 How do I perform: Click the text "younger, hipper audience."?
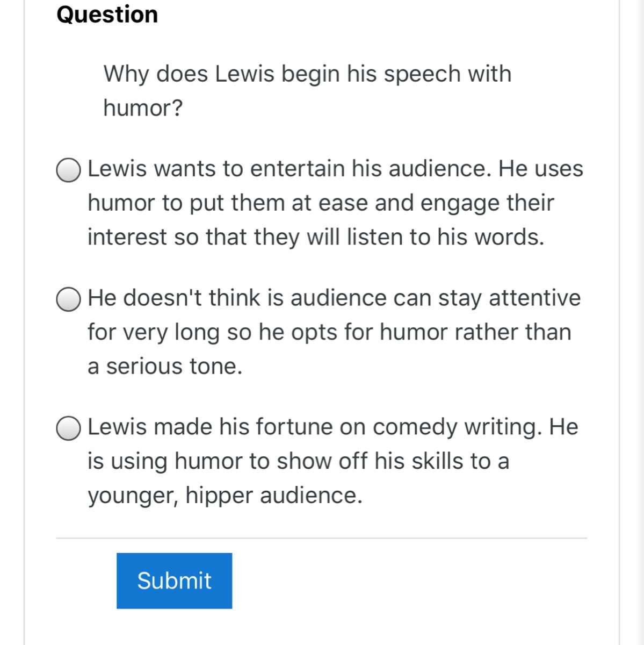[x=225, y=496]
